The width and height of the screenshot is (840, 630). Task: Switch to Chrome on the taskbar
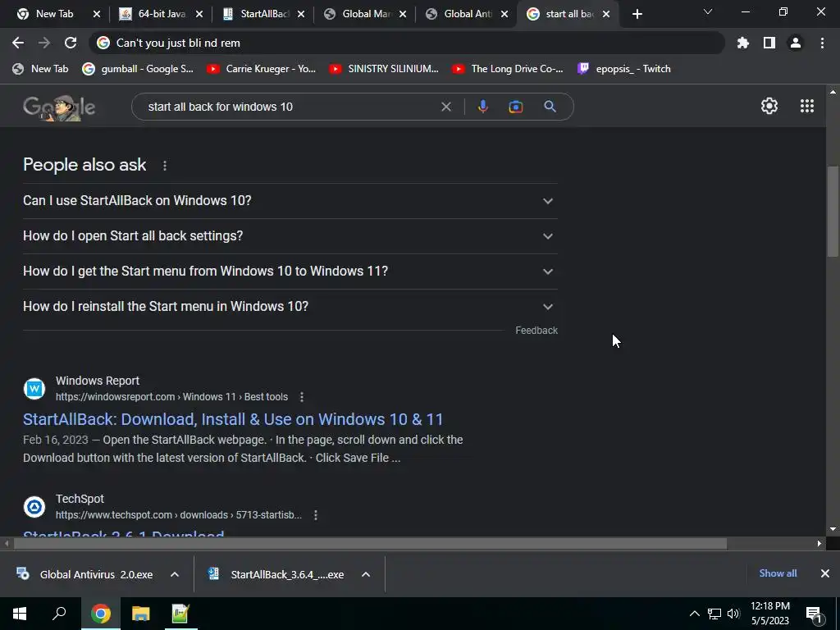(100, 614)
